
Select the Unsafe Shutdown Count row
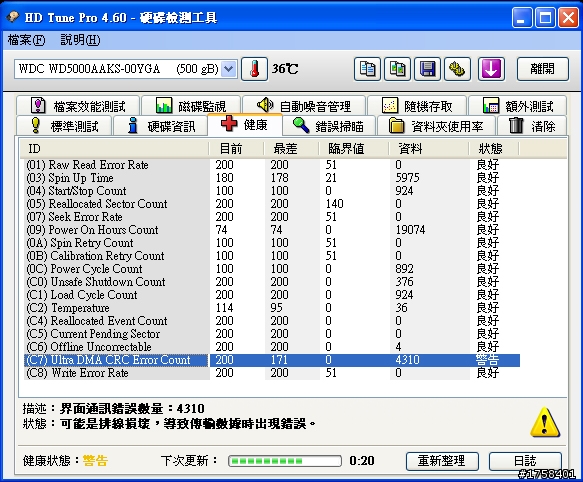point(272,282)
